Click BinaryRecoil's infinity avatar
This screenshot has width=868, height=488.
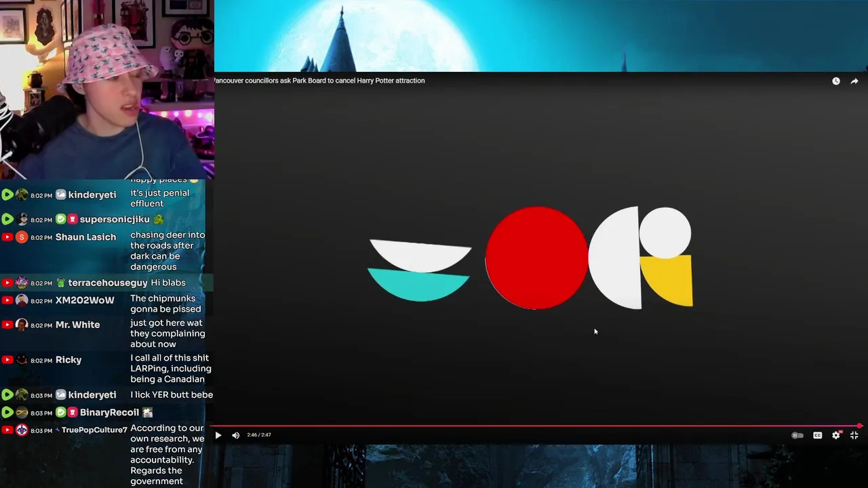pyautogui.click(x=22, y=413)
